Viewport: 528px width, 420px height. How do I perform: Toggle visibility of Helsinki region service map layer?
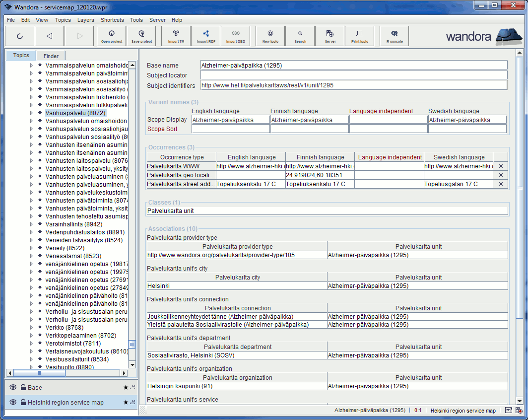click(12, 403)
